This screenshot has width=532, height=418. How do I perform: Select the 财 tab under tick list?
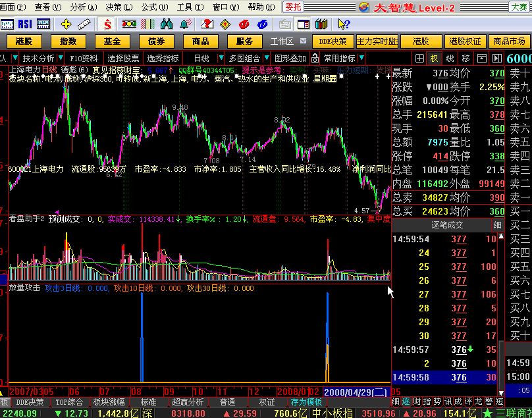[x=417, y=402]
